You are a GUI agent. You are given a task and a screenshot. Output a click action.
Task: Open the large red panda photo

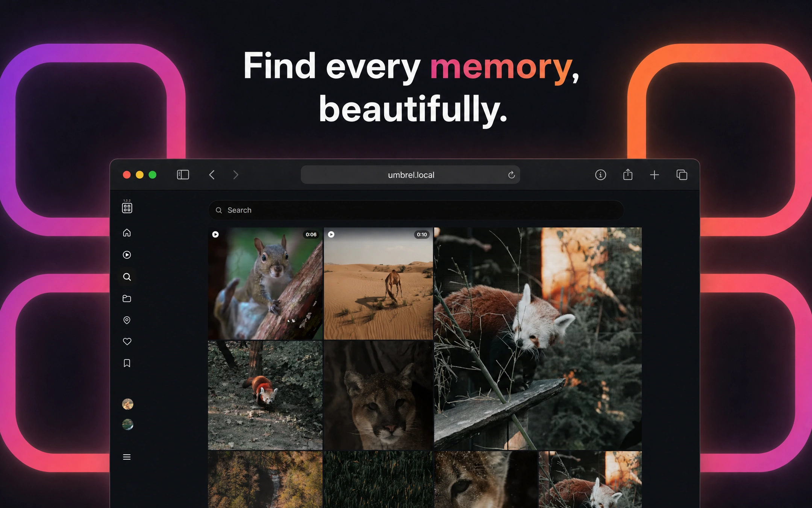(x=538, y=338)
